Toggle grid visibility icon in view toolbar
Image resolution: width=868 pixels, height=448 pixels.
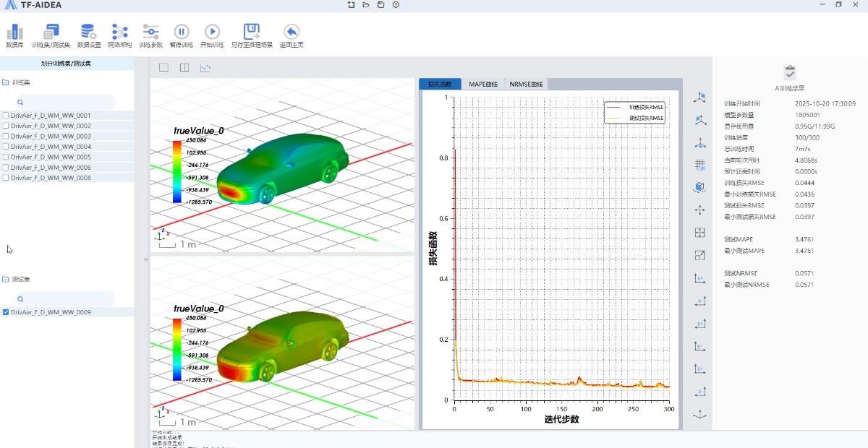(x=699, y=164)
